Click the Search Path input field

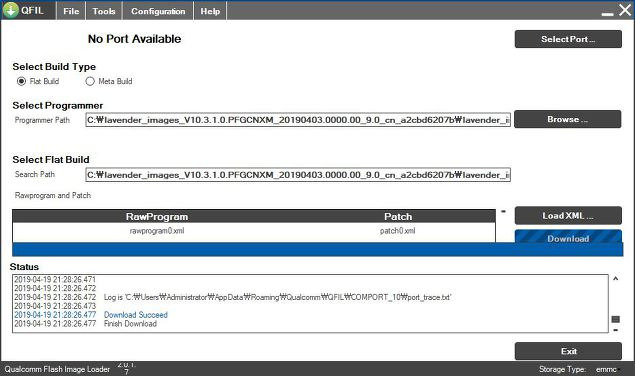click(x=298, y=175)
